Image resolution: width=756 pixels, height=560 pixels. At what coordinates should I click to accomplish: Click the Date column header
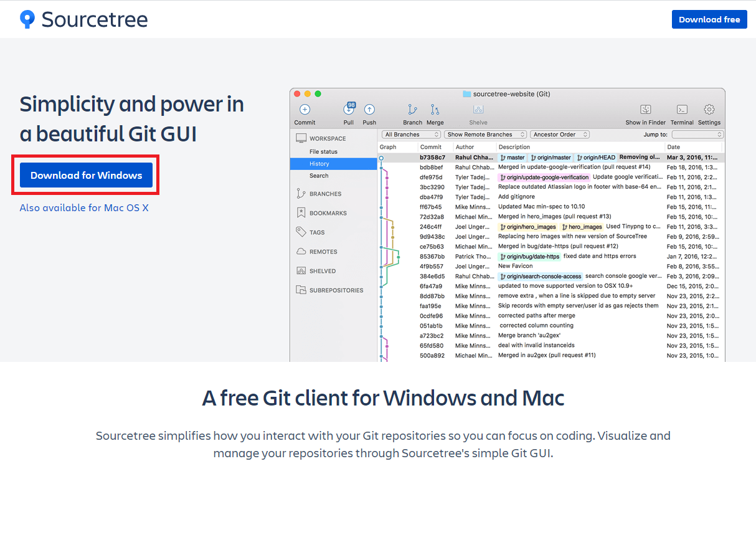(673, 147)
